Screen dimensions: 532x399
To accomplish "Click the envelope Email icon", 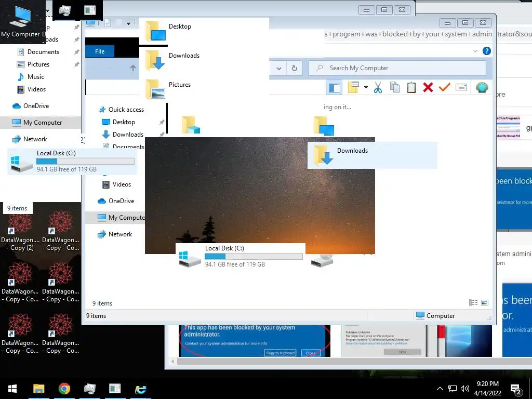I will (x=461, y=87).
